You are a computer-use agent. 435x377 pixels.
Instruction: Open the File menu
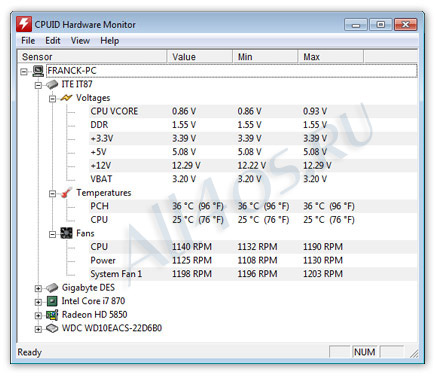point(28,41)
